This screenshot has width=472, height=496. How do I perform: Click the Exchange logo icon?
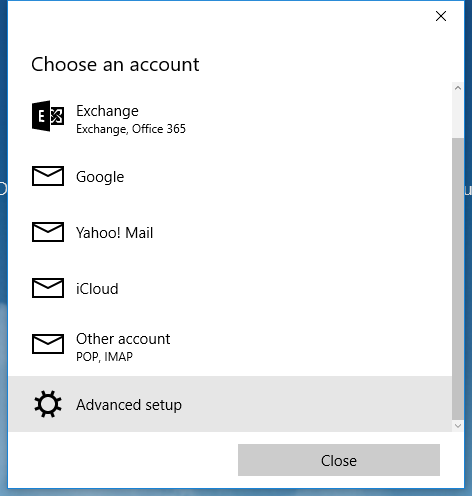coord(48,116)
